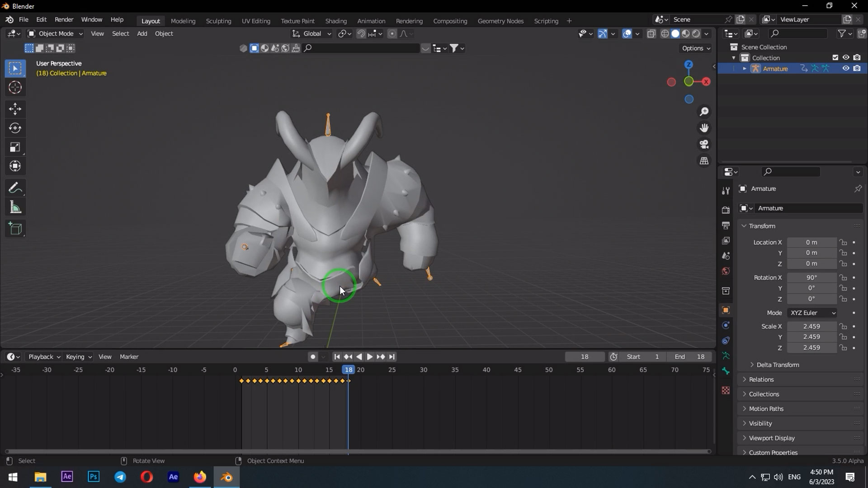Select the Rotate tool in the toolbar
Screen dimensions: 868x488
15,128
